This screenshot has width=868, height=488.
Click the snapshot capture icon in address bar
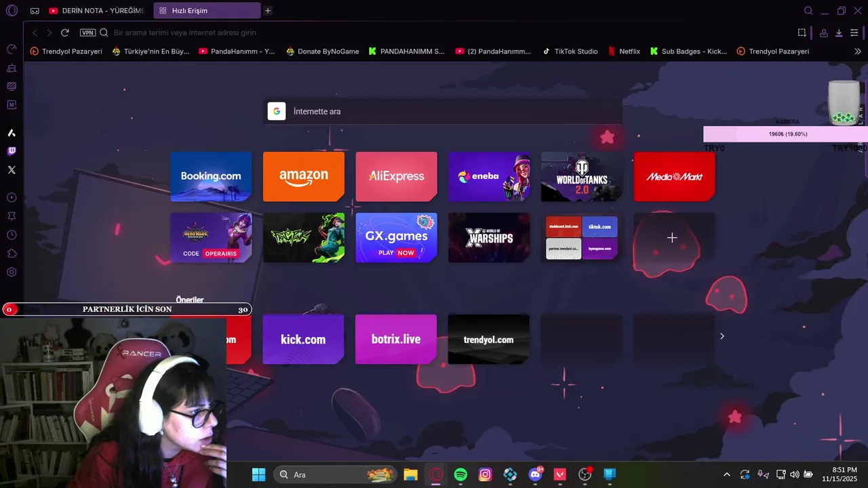point(802,33)
